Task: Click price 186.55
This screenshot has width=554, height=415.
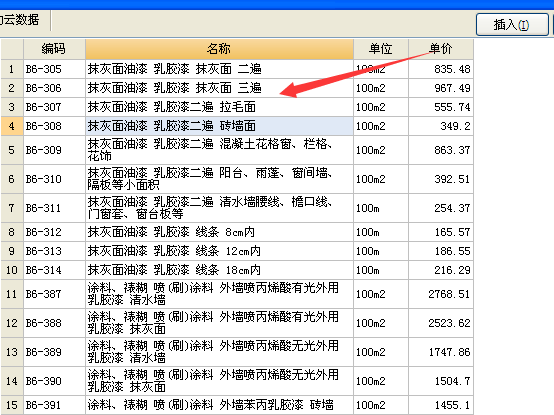Action: pos(441,251)
